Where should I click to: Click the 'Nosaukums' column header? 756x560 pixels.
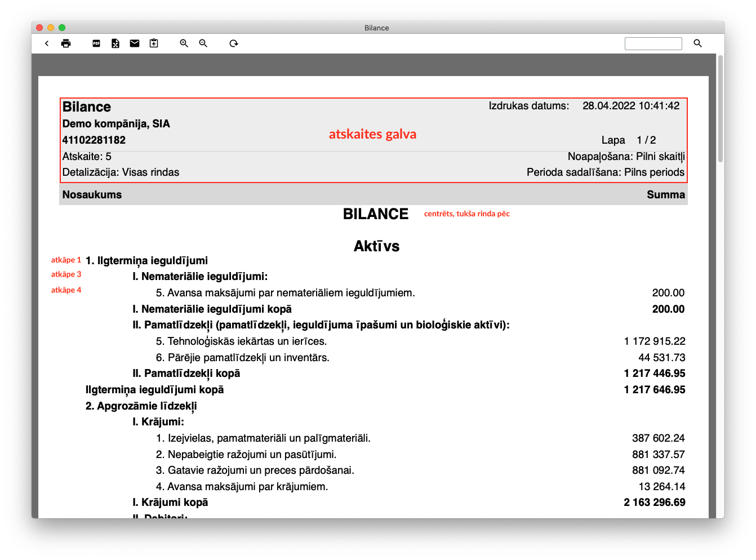tap(92, 195)
